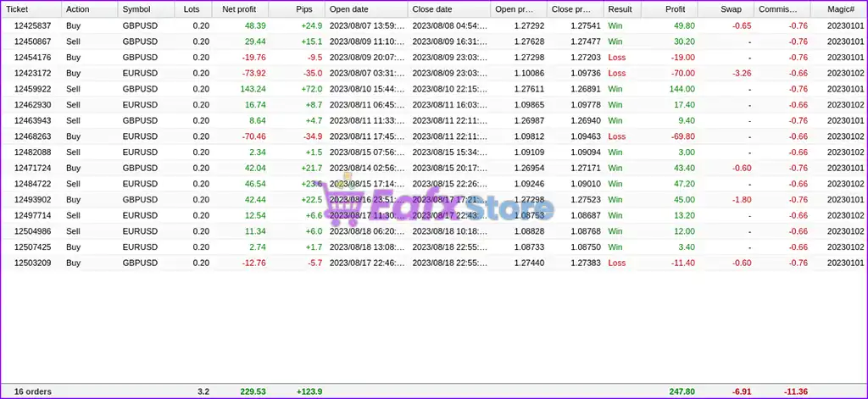Click the Magic# column header

[838, 9]
